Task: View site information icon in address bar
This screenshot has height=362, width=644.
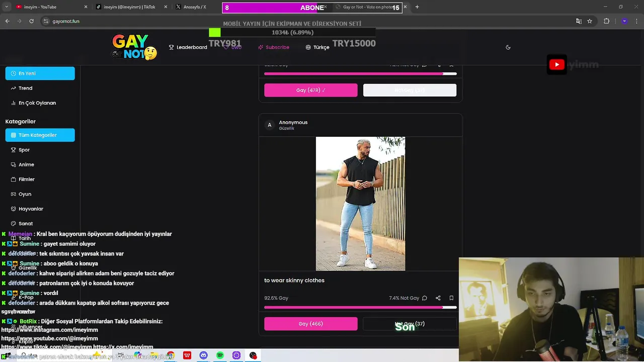Action: pyautogui.click(x=46, y=21)
